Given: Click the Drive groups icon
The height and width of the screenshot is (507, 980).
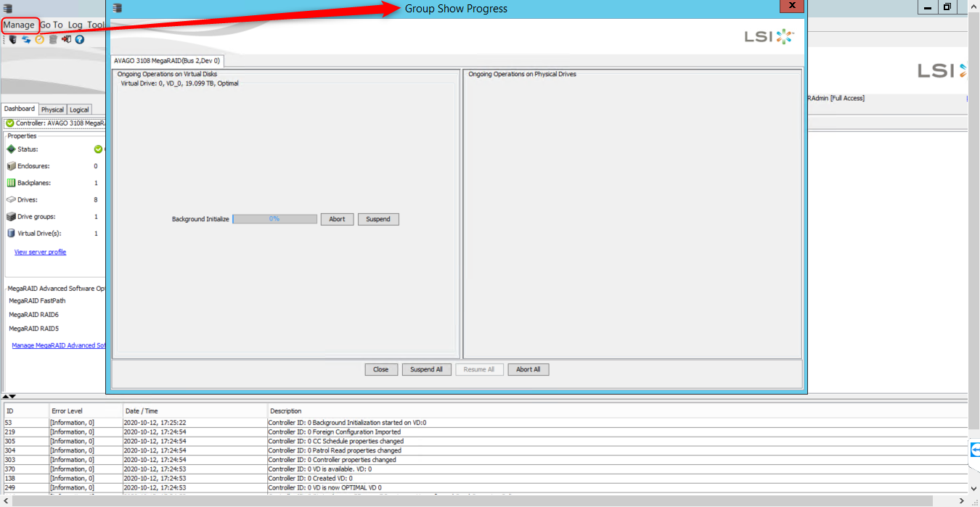Looking at the screenshot, I should [11, 216].
